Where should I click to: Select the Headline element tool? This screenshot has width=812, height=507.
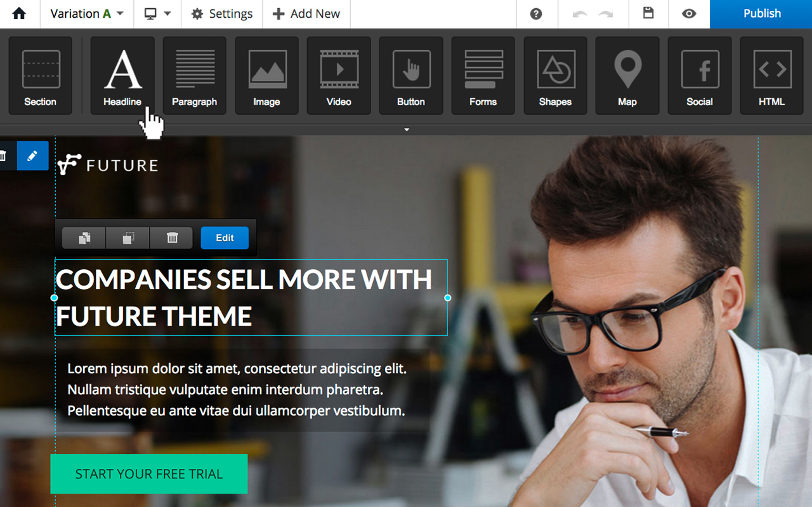pos(123,75)
